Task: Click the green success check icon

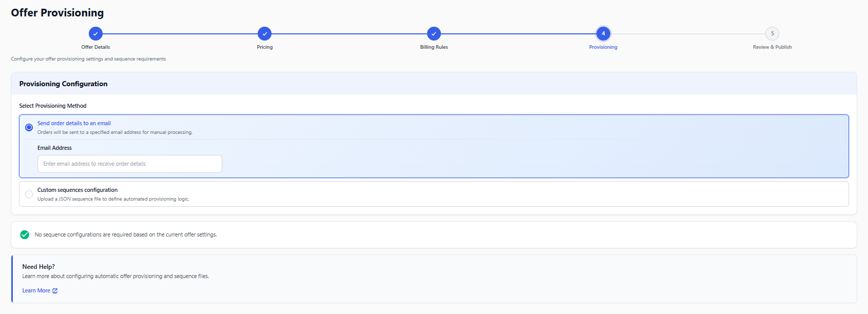Action: (25, 234)
